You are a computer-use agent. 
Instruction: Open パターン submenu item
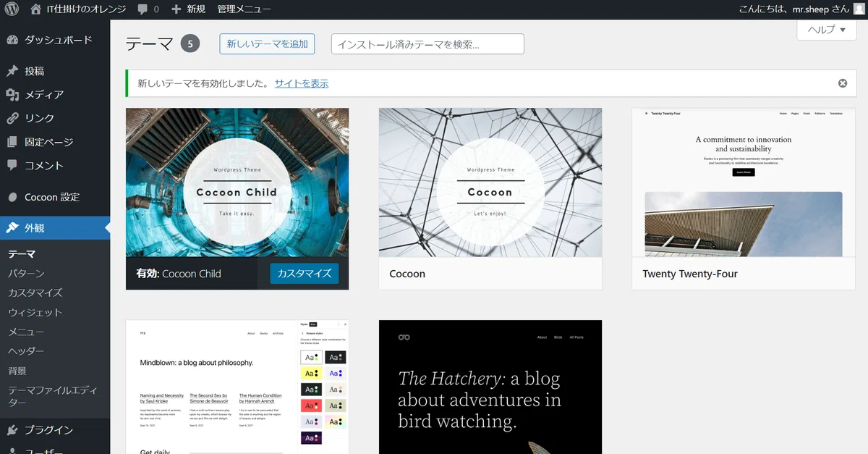26,274
